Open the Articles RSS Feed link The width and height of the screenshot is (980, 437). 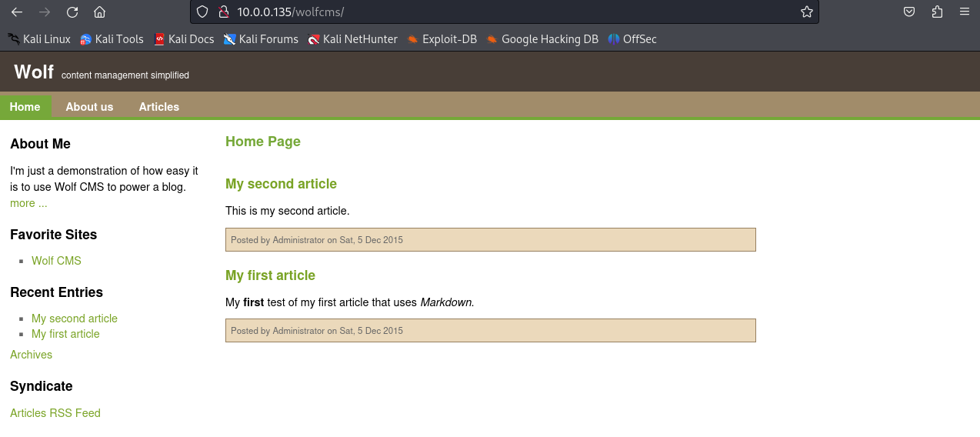coord(55,413)
